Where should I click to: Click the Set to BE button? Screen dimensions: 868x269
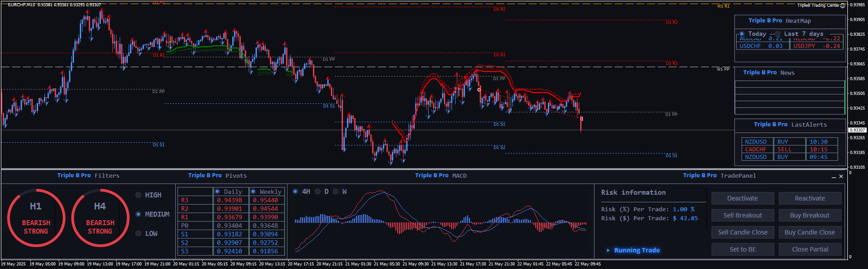pos(742,249)
